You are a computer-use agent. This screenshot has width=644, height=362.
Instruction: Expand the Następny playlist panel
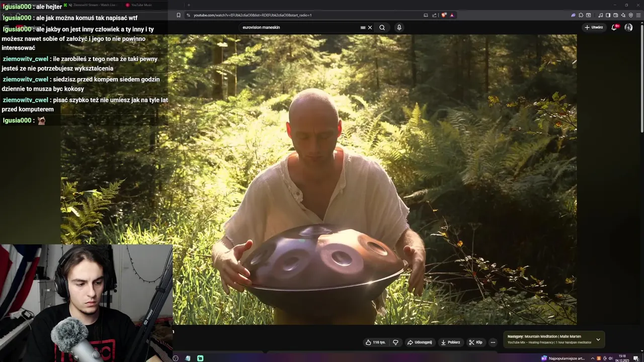(x=598, y=339)
